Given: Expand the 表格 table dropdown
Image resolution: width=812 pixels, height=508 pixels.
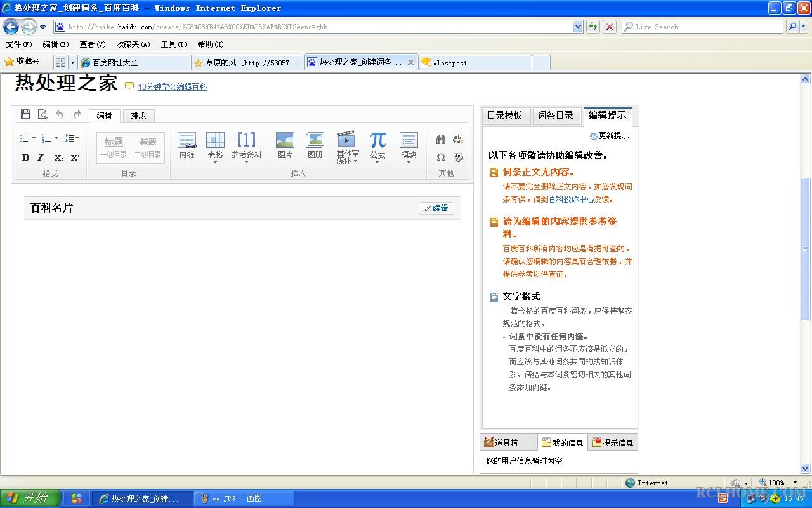Looking at the screenshot, I should (x=215, y=162).
